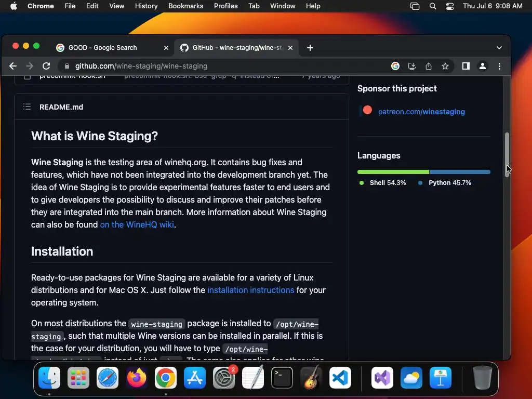The height and width of the screenshot is (399, 532).
Task: Click the green Shell segment of language bar
Action: (x=393, y=172)
